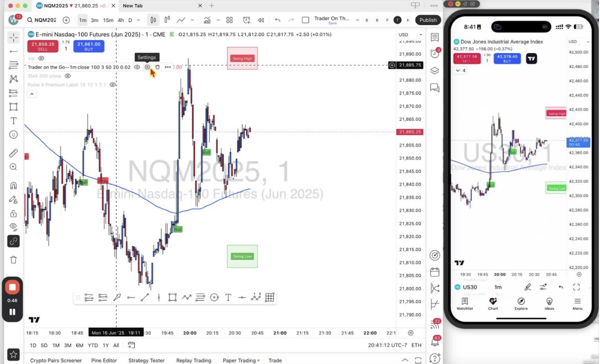Viewport: 600px width, 364px height.
Task: Open the emoji icons tool
Action: [x=14, y=135]
